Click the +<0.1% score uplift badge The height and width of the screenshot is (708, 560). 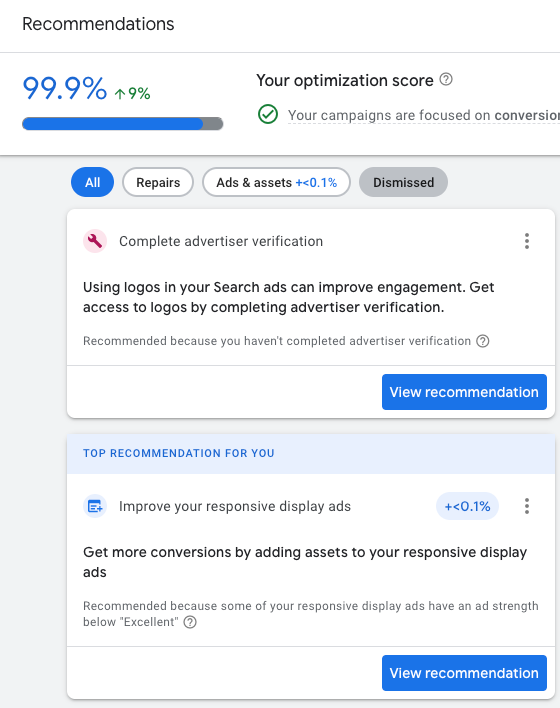pyautogui.click(x=467, y=506)
